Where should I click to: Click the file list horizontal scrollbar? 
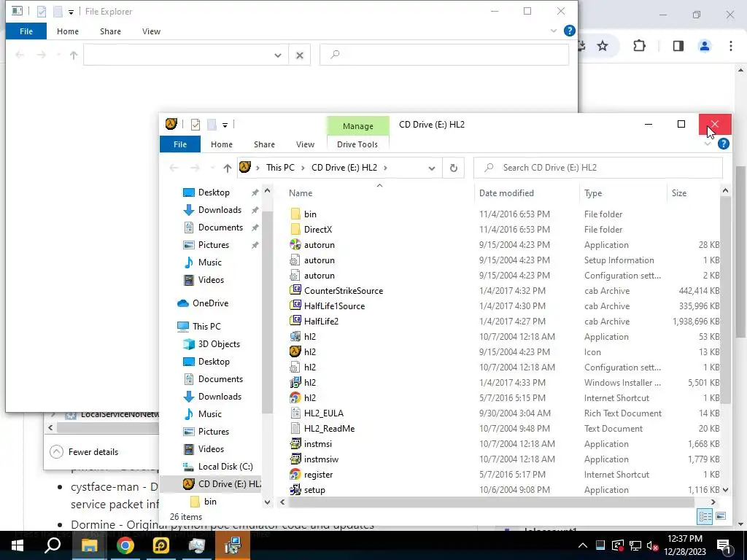[491, 502]
